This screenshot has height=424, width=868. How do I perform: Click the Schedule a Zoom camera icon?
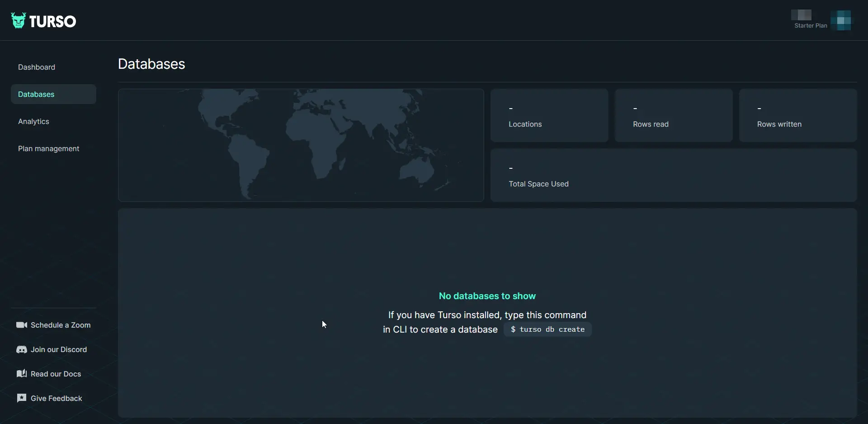[22, 325]
